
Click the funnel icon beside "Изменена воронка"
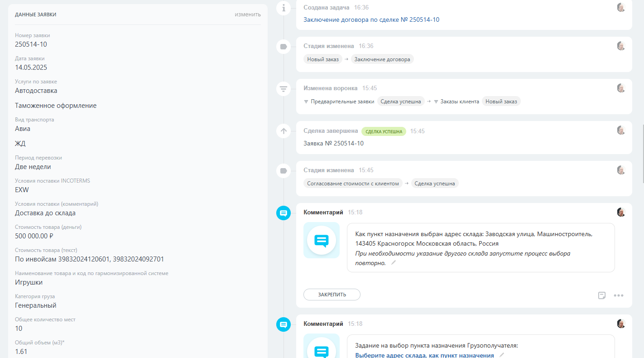point(284,88)
